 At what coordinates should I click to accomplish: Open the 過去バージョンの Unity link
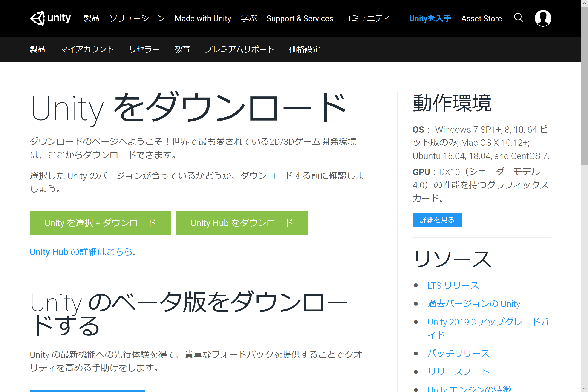473,303
